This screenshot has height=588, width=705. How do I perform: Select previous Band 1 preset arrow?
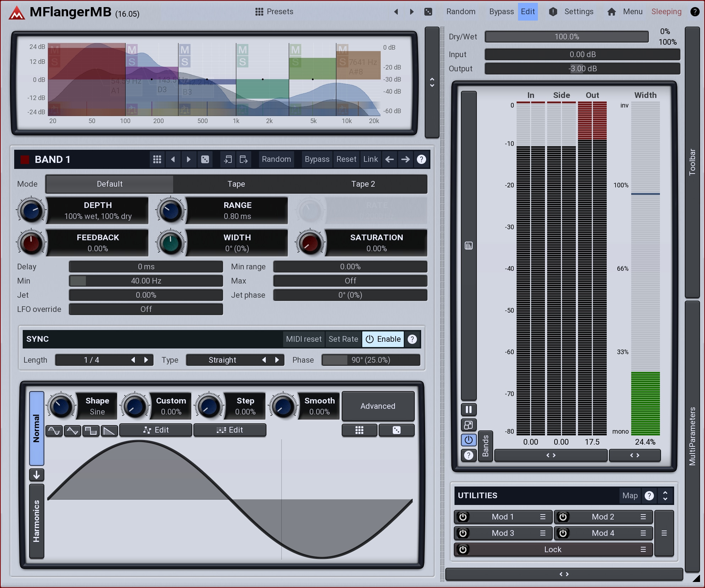click(x=173, y=159)
